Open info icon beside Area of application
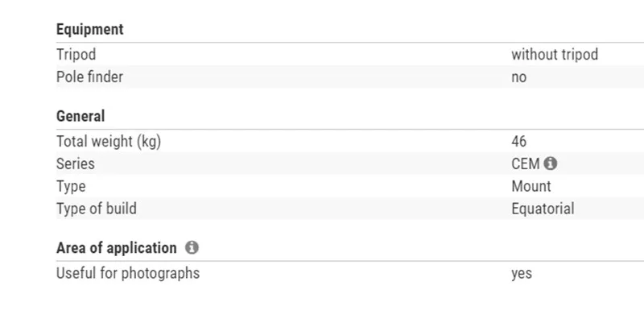 (x=192, y=248)
